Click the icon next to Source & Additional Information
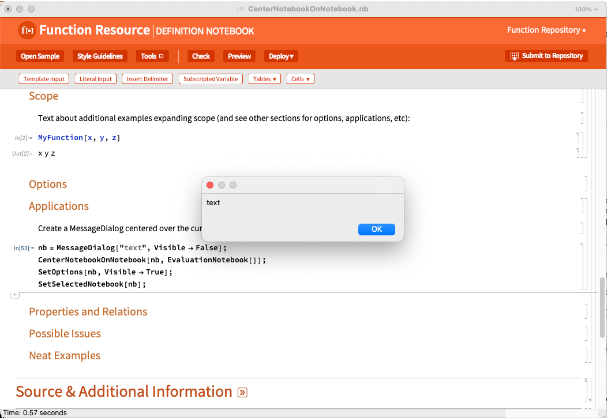The image size is (608, 418). 242,392
